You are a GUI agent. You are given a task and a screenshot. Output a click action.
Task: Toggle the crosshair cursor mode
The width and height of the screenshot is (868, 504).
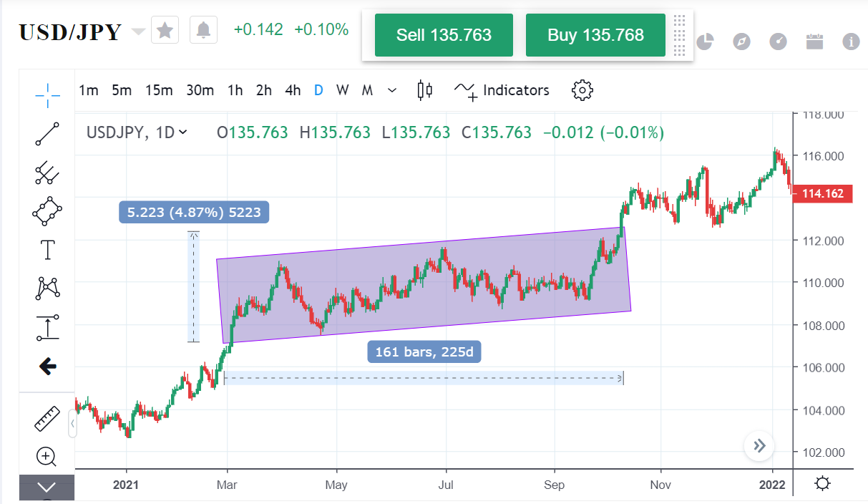click(47, 95)
